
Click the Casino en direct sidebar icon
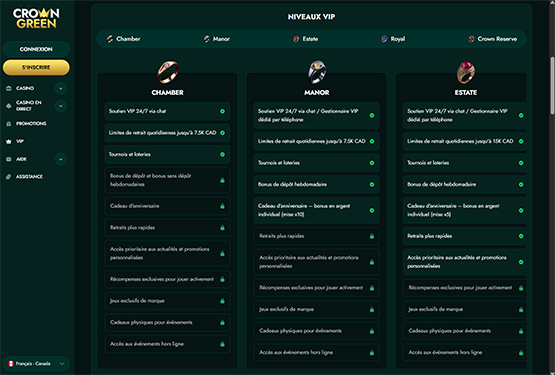(x=9, y=106)
